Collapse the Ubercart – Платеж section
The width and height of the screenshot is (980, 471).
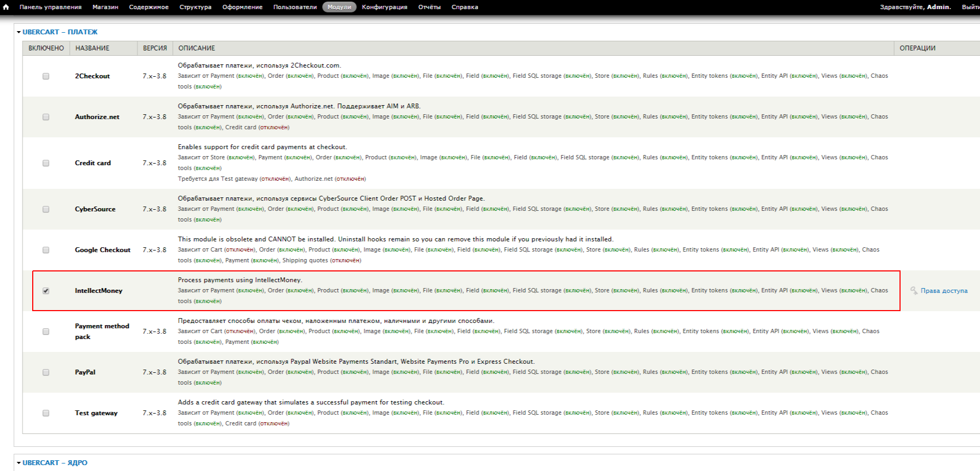60,32
